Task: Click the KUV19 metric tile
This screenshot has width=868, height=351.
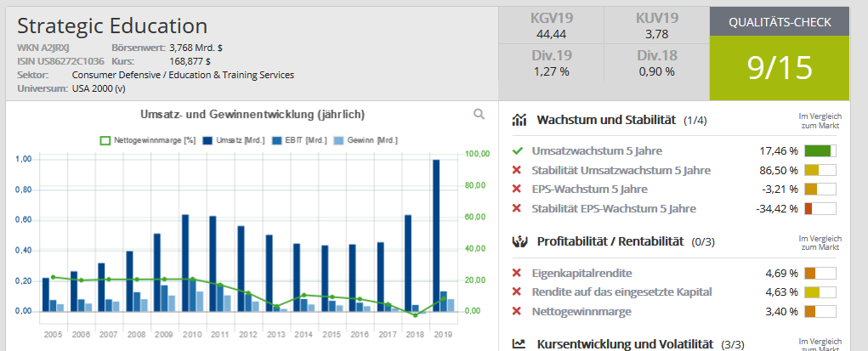Action: coord(656,25)
